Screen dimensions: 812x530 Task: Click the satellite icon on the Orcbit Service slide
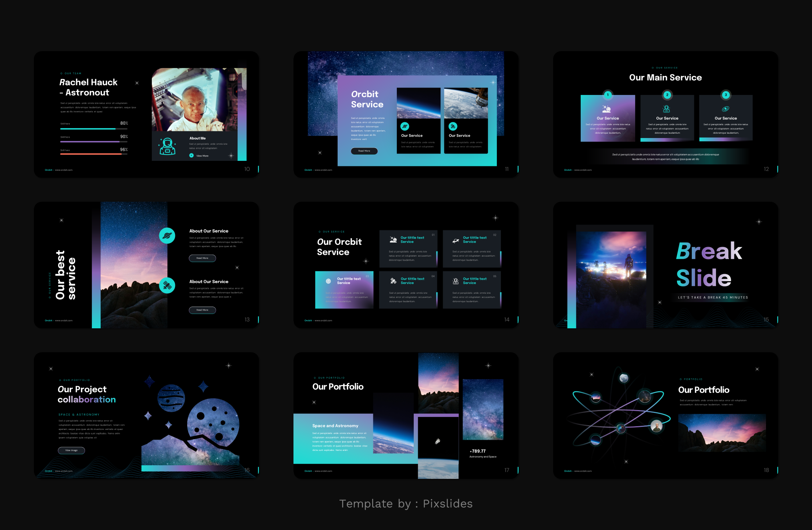453,126
